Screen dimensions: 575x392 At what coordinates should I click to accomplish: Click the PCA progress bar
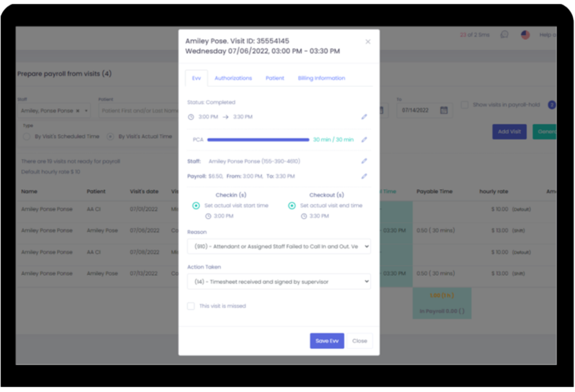(x=258, y=140)
